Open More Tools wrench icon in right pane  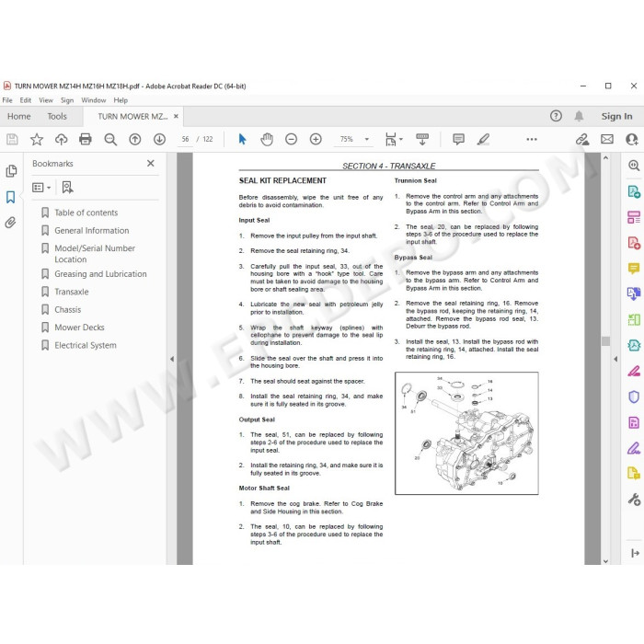[x=634, y=499]
